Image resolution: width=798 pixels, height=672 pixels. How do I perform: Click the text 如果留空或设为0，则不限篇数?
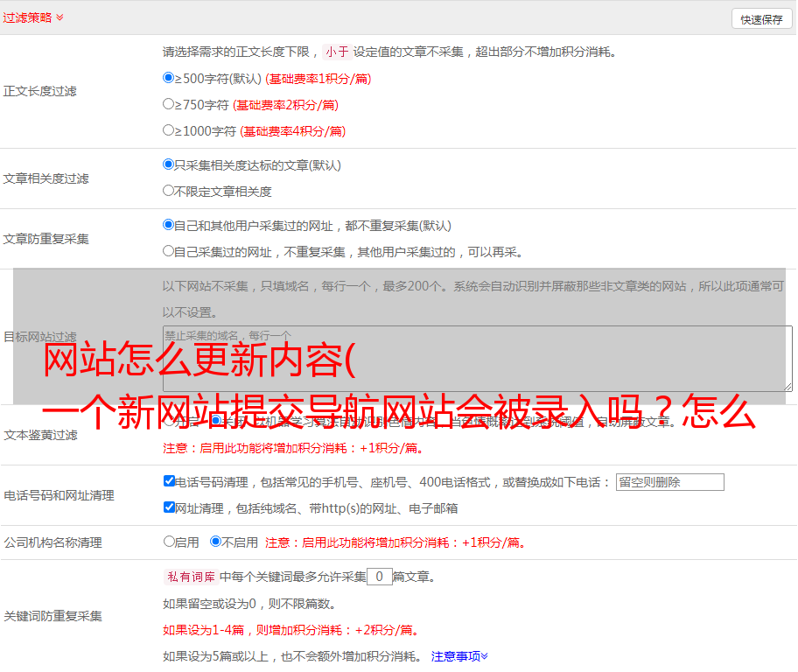249,605
